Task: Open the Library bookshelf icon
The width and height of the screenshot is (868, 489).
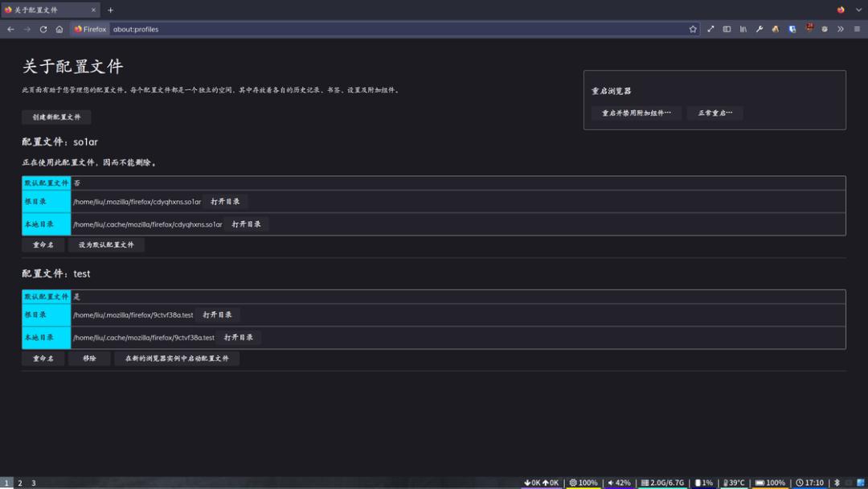Action: coord(743,29)
